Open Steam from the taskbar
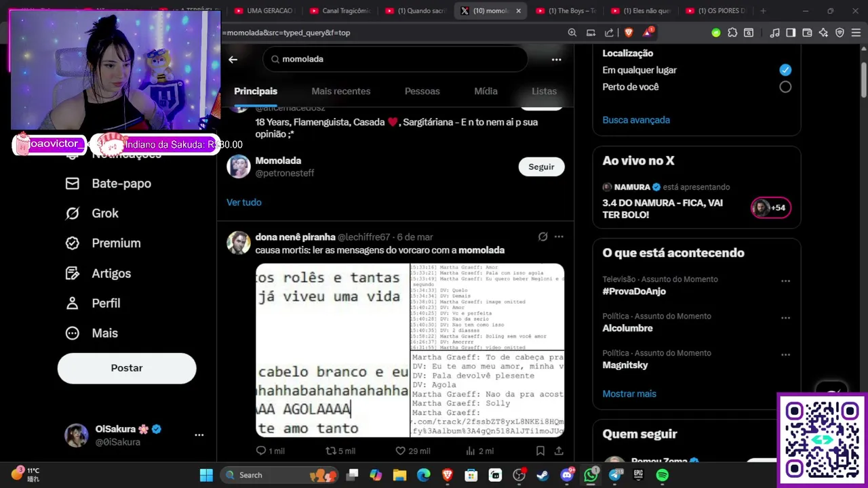868x488 pixels. (542, 475)
